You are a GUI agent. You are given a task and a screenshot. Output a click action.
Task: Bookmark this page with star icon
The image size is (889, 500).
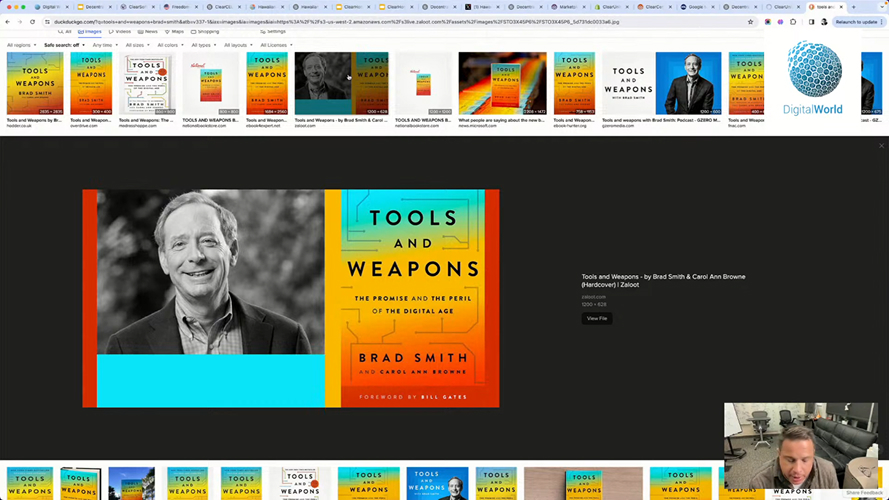(751, 22)
